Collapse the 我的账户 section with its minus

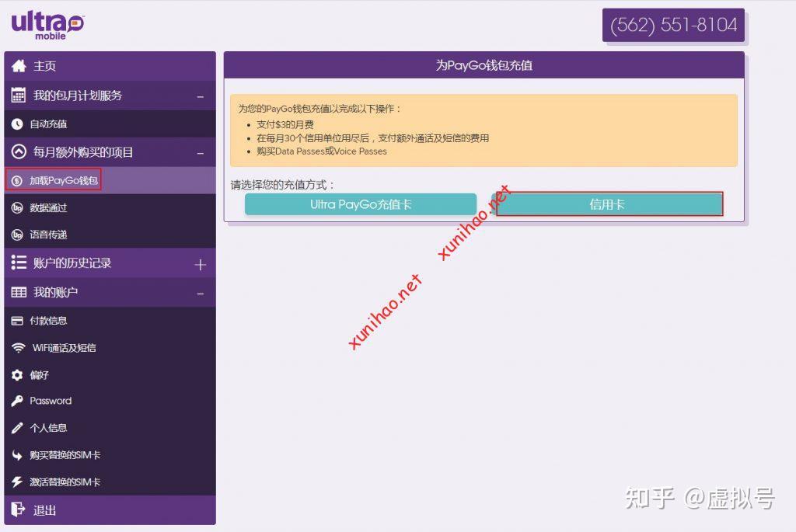(x=201, y=294)
